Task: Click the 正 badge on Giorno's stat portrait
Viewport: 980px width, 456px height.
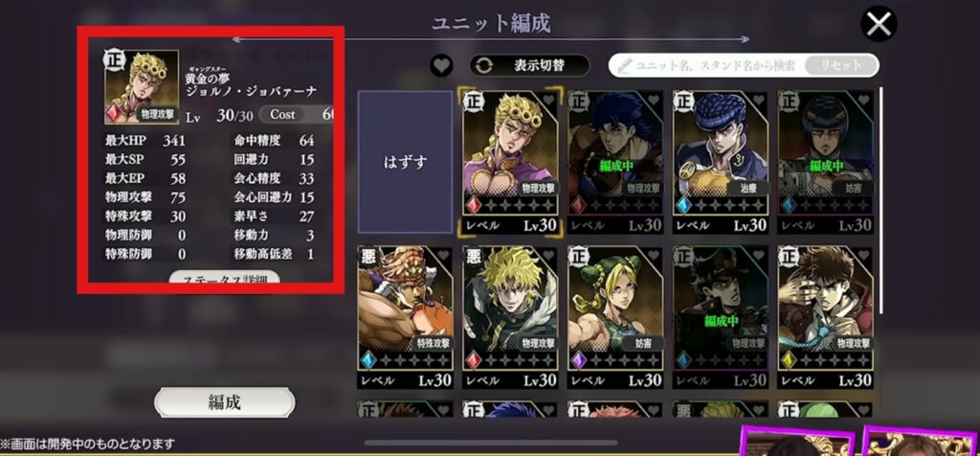Action: pyautogui.click(x=115, y=60)
